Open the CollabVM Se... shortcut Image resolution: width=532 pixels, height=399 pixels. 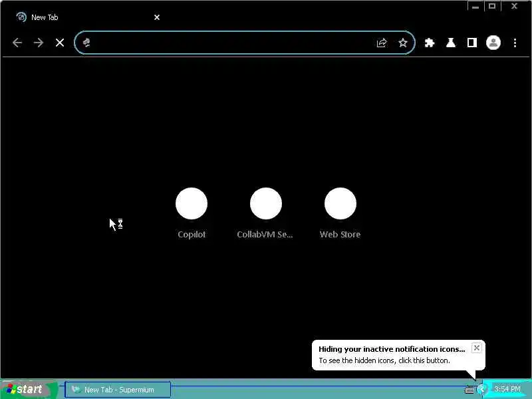pos(265,213)
